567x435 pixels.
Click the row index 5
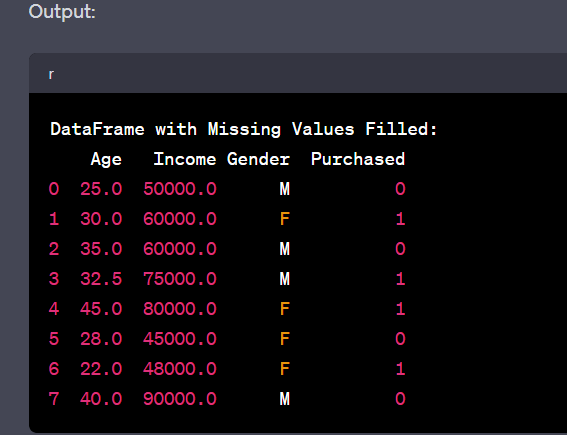[x=54, y=339]
